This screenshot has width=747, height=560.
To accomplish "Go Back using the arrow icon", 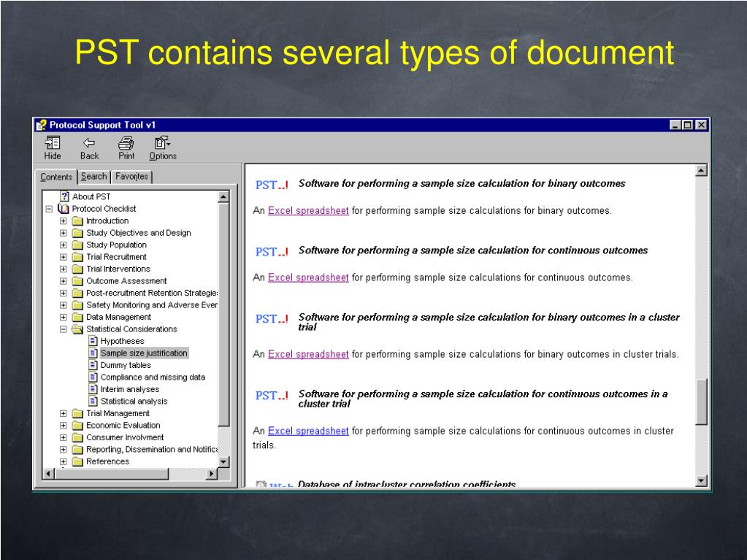I will (89, 142).
